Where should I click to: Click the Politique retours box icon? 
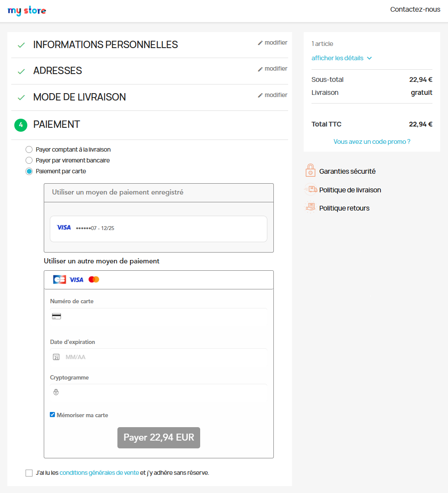(x=310, y=208)
